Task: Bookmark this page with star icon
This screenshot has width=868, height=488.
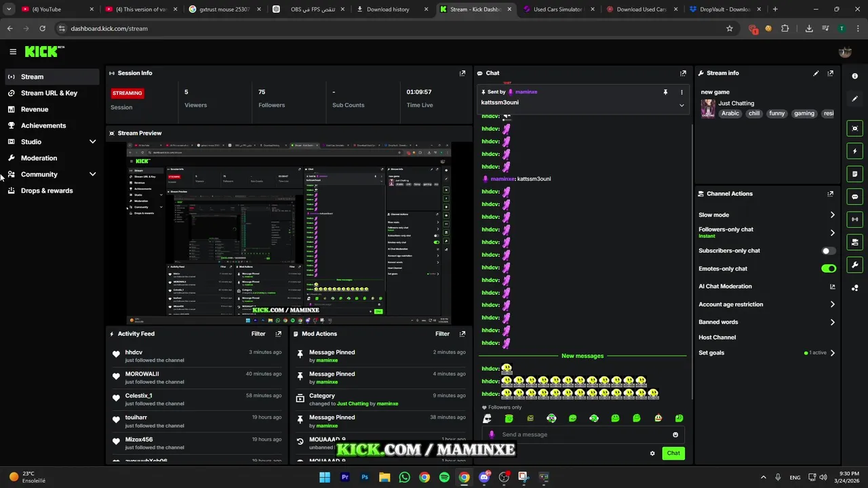Action: tap(730, 28)
